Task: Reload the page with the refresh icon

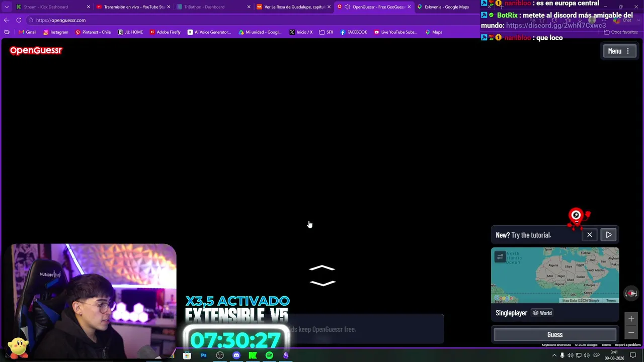Action: point(19,20)
